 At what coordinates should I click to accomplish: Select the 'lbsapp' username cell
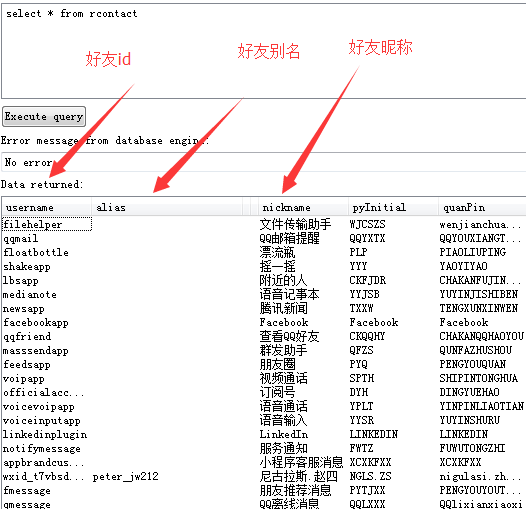pos(47,280)
